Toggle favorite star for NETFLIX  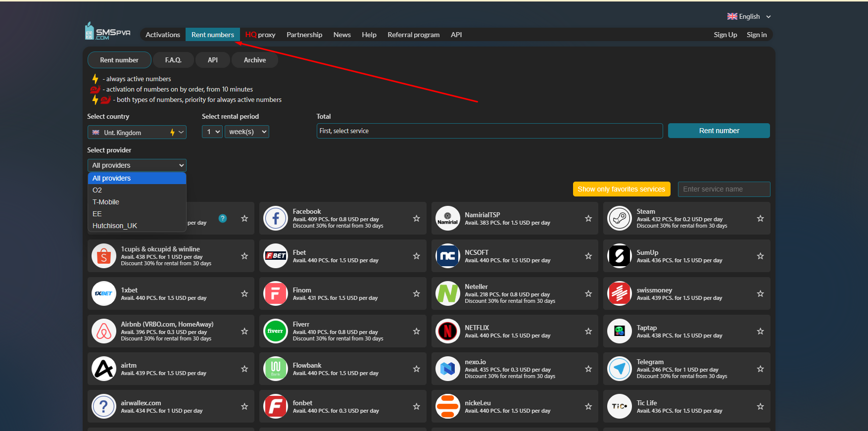pos(588,331)
